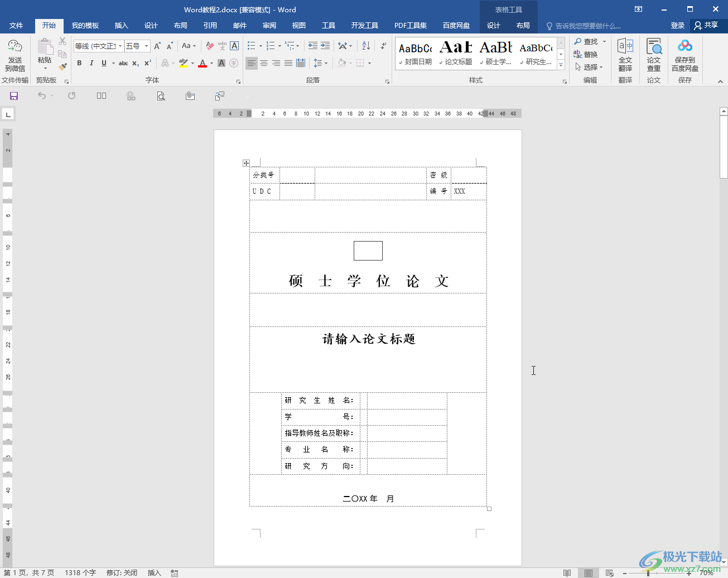
Task: Click the Copy icon in clipboard group
Action: point(62,54)
